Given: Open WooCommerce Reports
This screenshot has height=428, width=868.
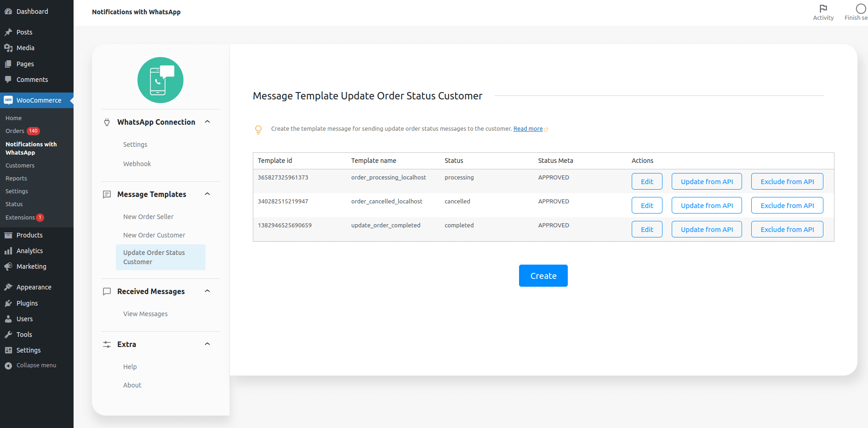Looking at the screenshot, I should pos(16,179).
